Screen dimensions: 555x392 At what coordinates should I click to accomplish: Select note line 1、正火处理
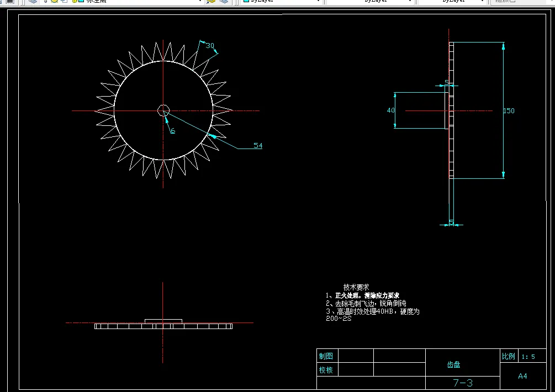pos(362,295)
